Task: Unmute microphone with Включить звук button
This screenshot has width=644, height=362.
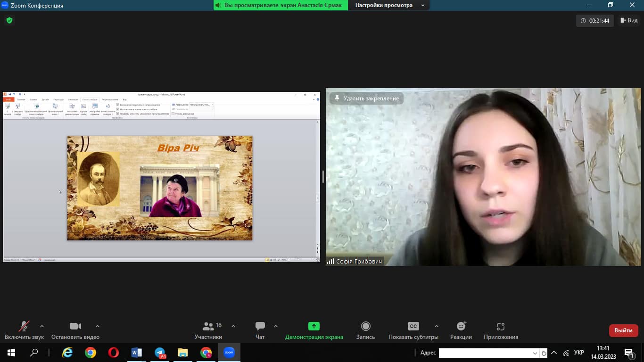Action: pyautogui.click(x=24, y=330)
